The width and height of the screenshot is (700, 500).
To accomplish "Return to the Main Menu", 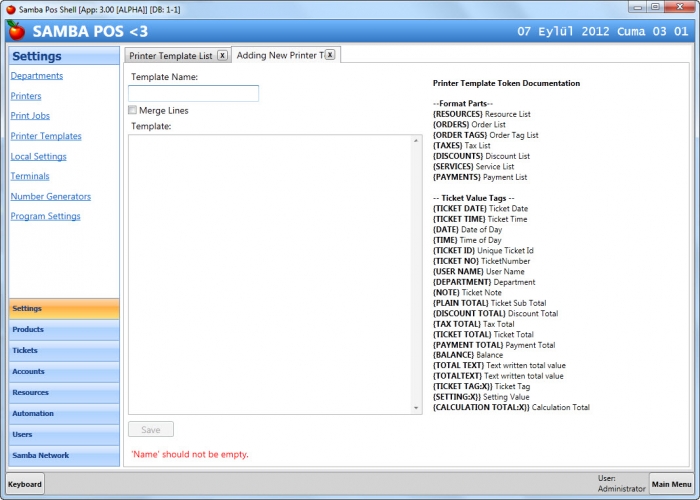I will pos(671,484).
